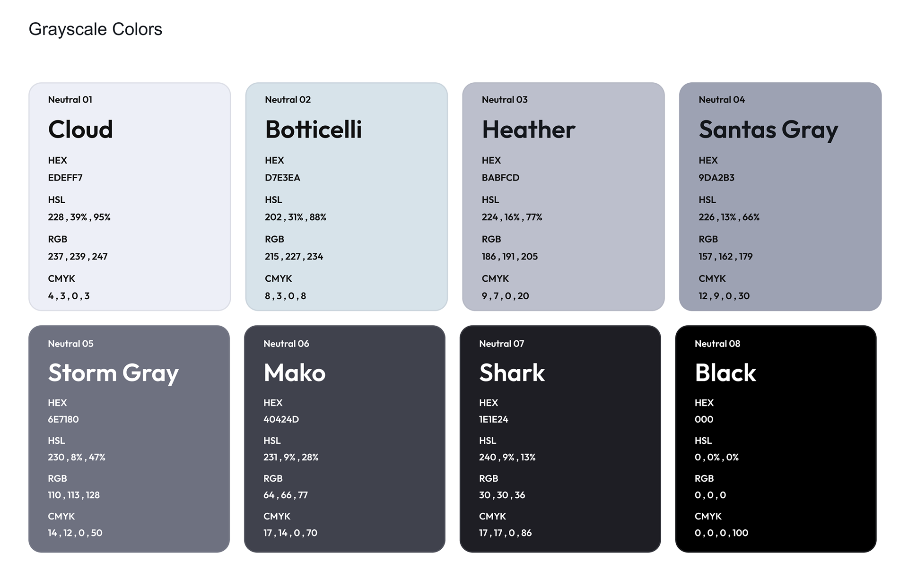Click the 6E7180 hex value
Image resolution: width=908 pixels, height=588 pixels.
(x=63, y=419)
